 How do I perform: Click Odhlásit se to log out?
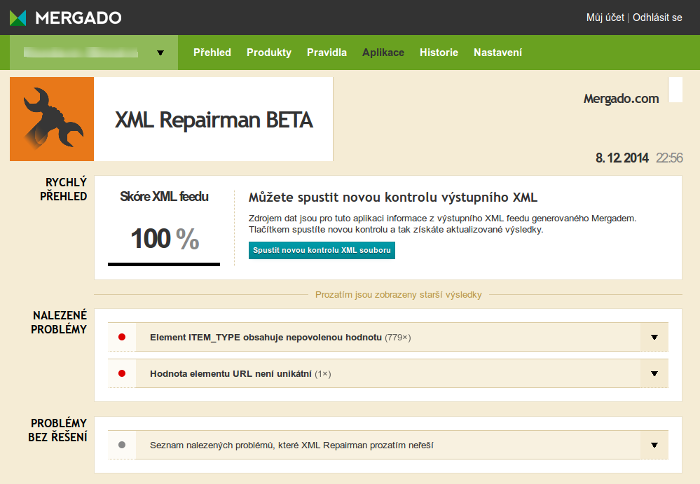pyautogui.click(x=657, y=17)
